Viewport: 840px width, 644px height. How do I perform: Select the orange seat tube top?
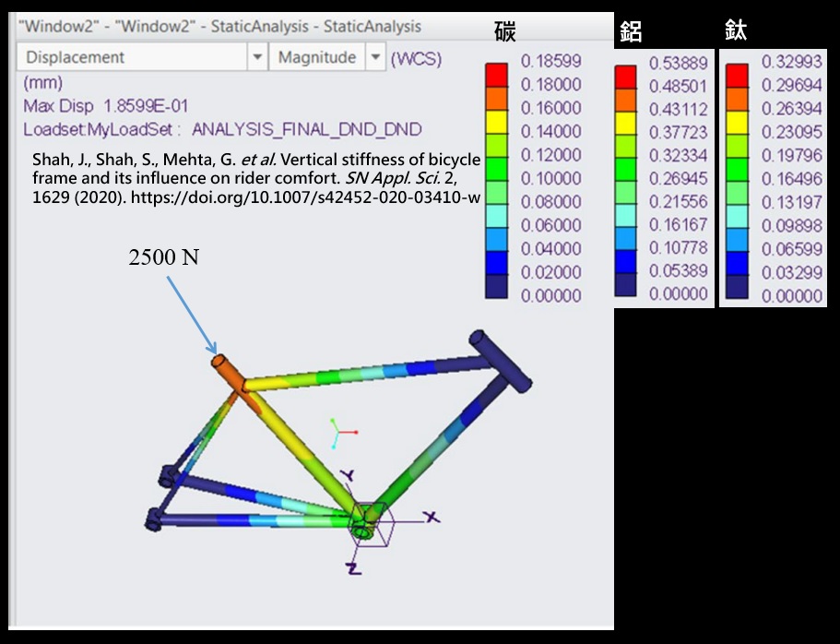click(x=227, y=372)
